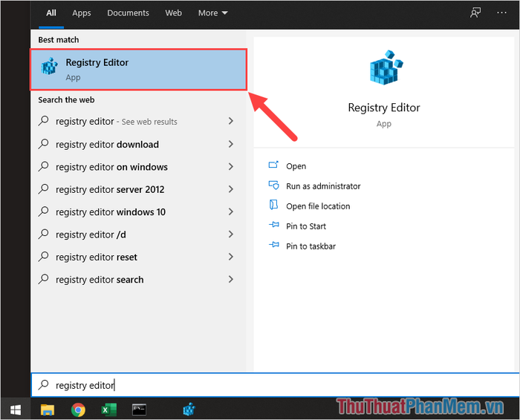This screenshot has width=520, height=420.
Task: Open the More dropdown menu
Action: [212, 13]
